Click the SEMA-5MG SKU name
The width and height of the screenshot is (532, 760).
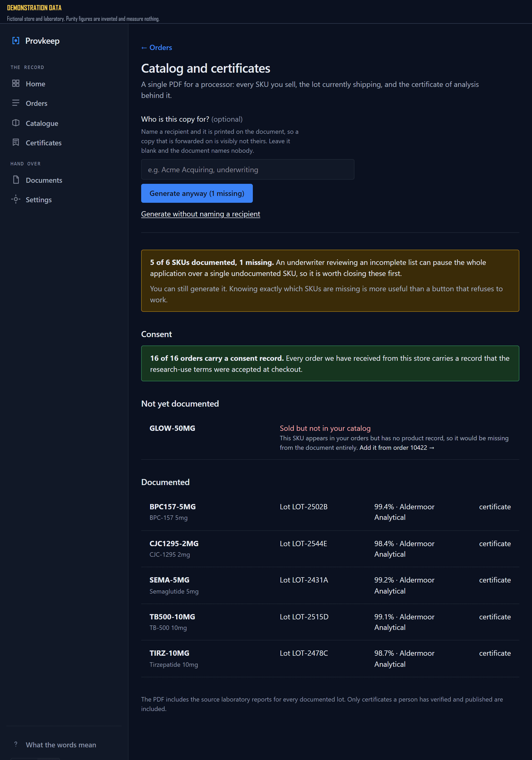(x=169, y=580)
